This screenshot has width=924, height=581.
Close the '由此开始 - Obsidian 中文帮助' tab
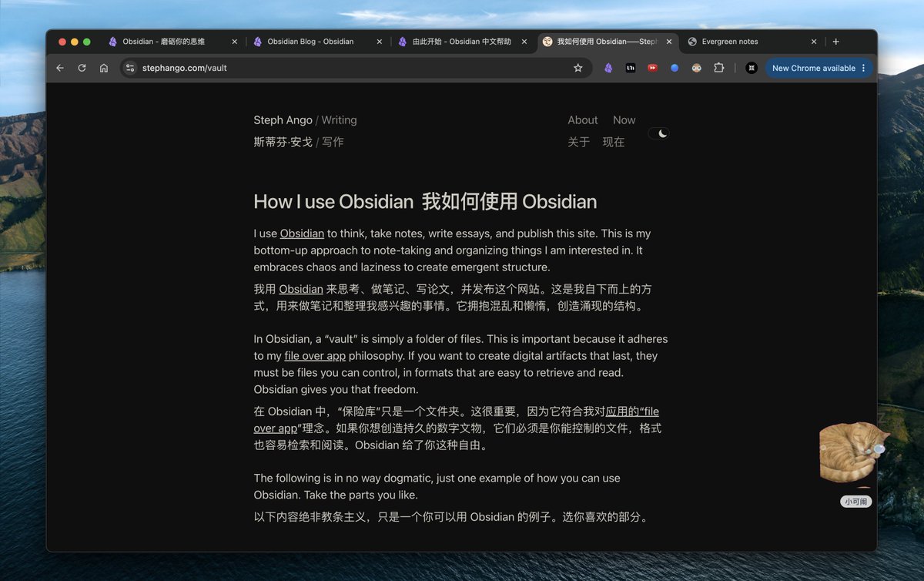[524, 42]
